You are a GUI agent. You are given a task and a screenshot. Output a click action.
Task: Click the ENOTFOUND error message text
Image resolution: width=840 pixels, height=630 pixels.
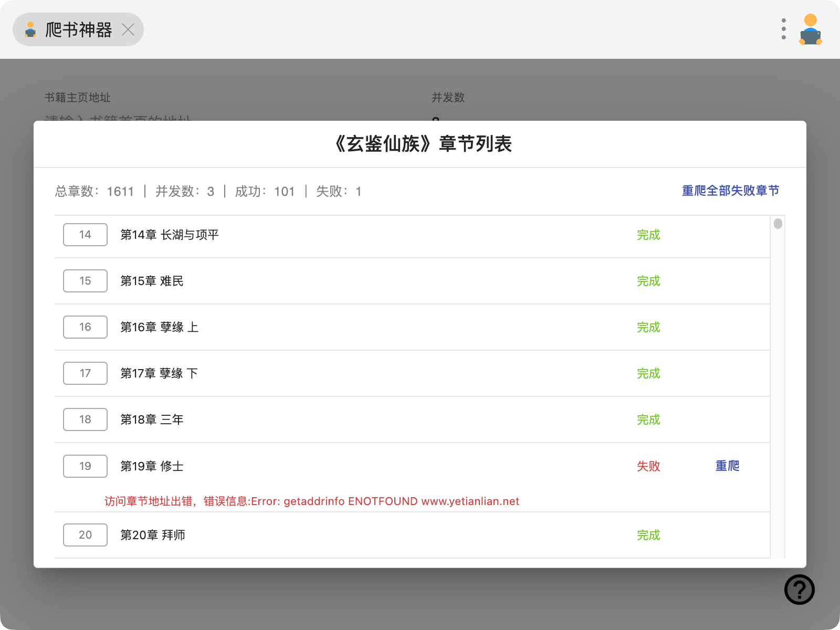(x=312, y=501)
